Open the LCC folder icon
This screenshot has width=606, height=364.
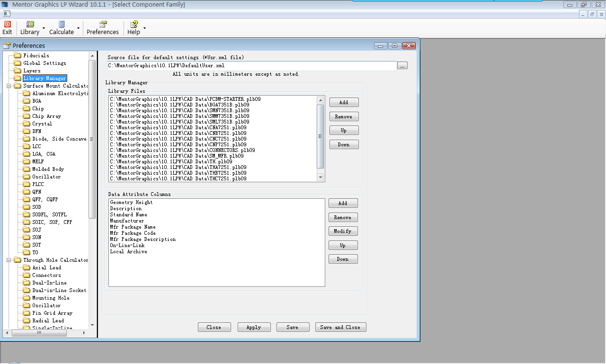pyautogui.click(x=27, y=146)
